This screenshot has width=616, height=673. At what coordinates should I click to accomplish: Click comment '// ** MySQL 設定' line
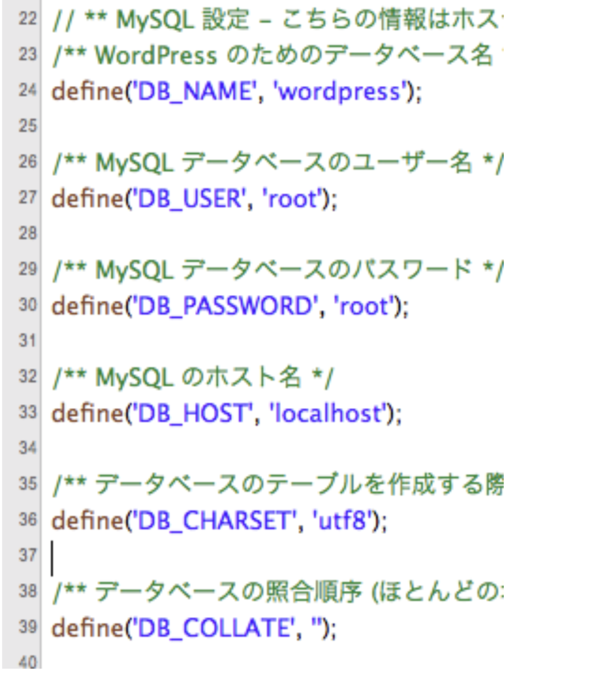point(276,20)
